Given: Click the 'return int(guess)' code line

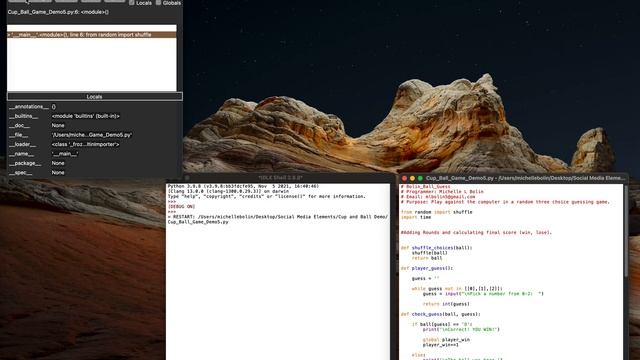Looking at the screenshot, I should pos(446,304).
